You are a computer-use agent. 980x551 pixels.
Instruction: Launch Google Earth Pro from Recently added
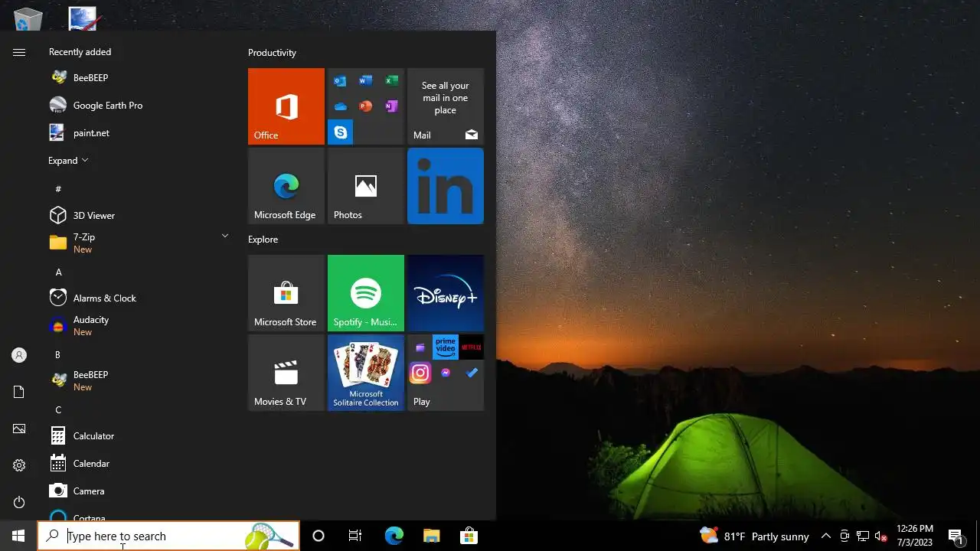(x=139, y=106)
